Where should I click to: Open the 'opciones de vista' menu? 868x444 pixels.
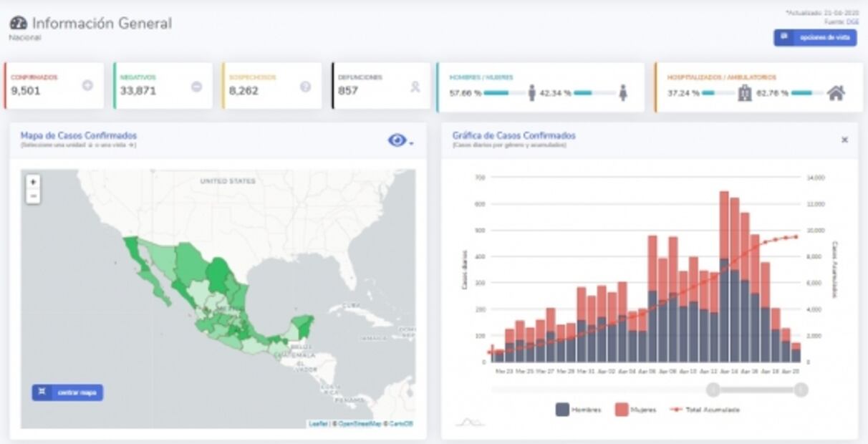815,37
